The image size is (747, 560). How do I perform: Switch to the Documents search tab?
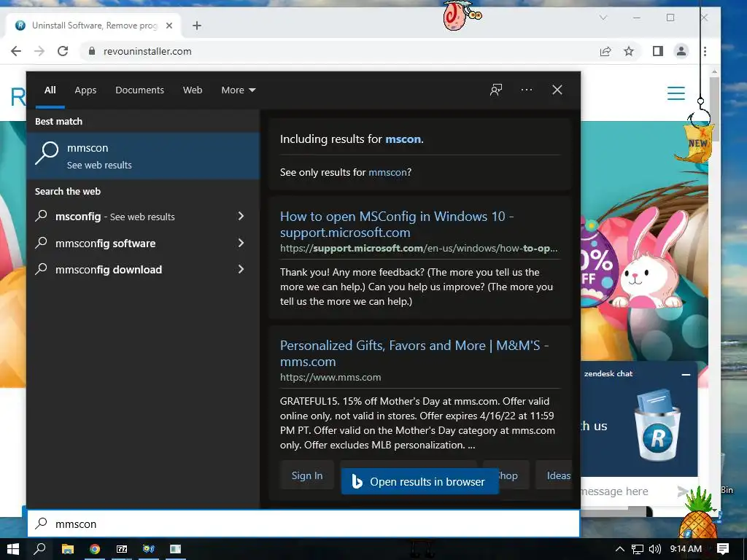[x=139, y=90]
